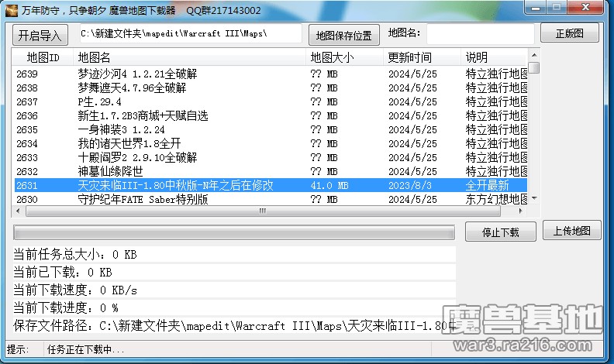Sort by 地图ID column header
614x364 pixels.
[x=43, y=57]
